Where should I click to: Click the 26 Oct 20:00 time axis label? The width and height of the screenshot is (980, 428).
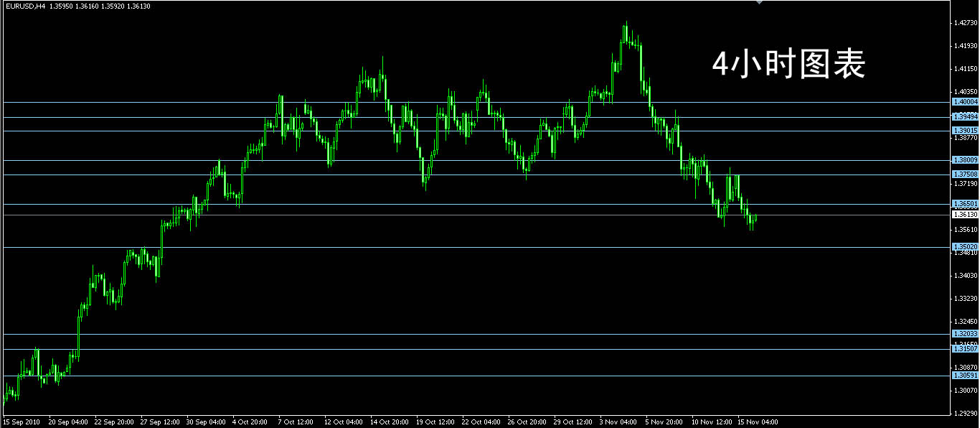(x=527, y=422)
